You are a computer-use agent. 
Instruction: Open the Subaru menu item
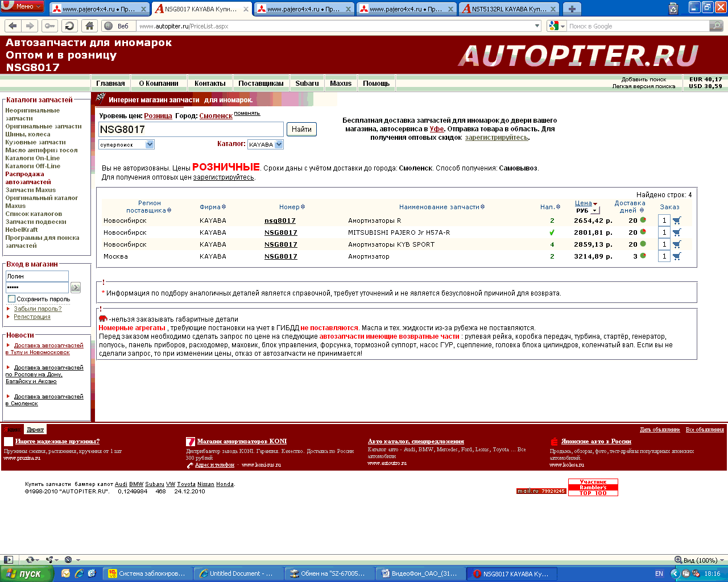[307, 83]
